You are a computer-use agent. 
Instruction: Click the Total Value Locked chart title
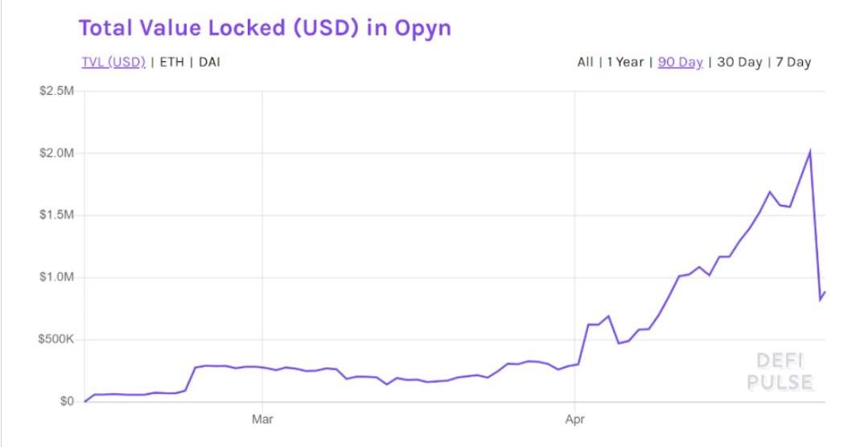(264, 28)
